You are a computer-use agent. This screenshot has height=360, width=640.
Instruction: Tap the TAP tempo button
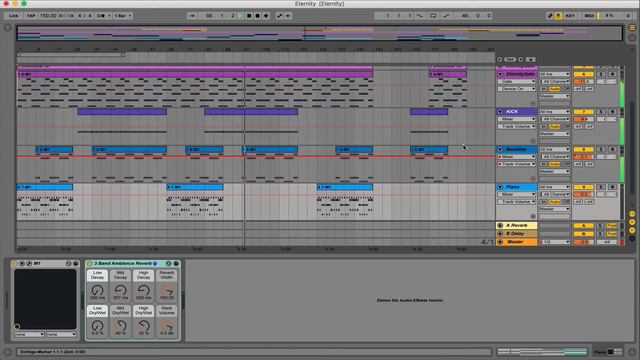(x=31, y=16)
